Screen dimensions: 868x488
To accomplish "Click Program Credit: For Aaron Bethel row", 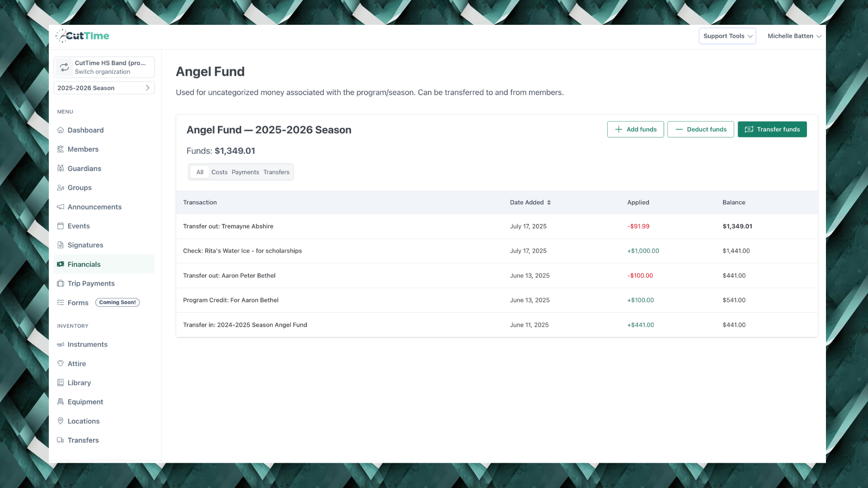I will click(x=497, y=300).
